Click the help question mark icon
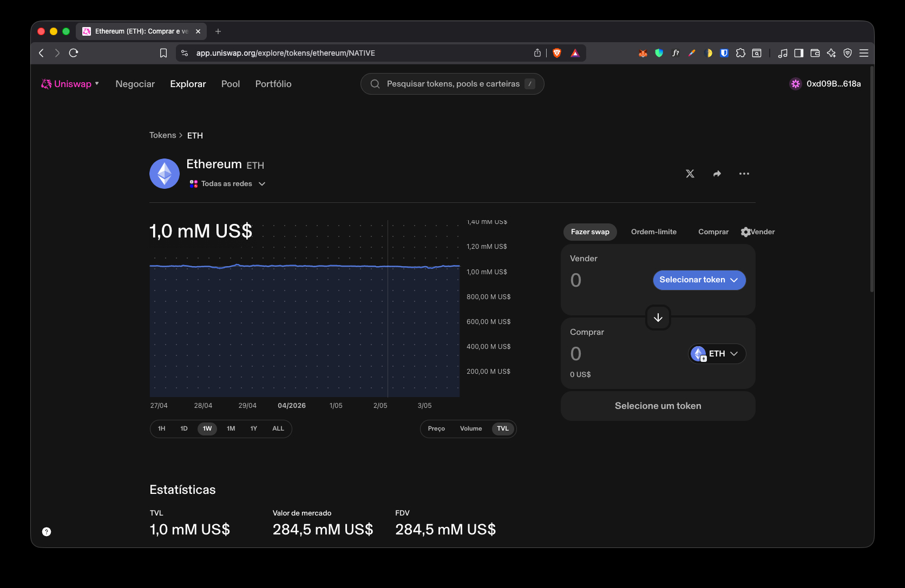This screenshot has height=588, width=905. tap(47, 532)
